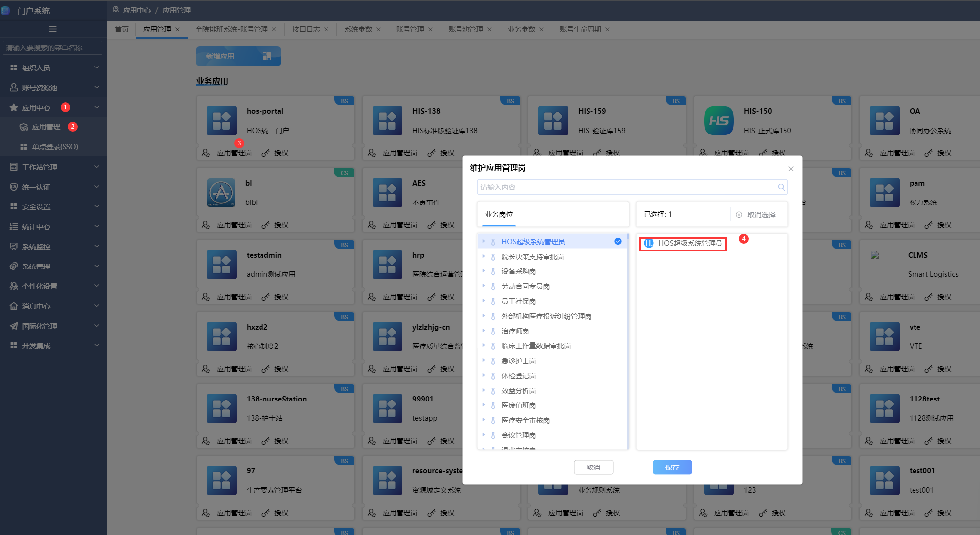The width and height of the screenshot is (980, 535).
Task: Expand 安全设置 sidebar menu
Action: pyautogui.click(x=54, y=206)
